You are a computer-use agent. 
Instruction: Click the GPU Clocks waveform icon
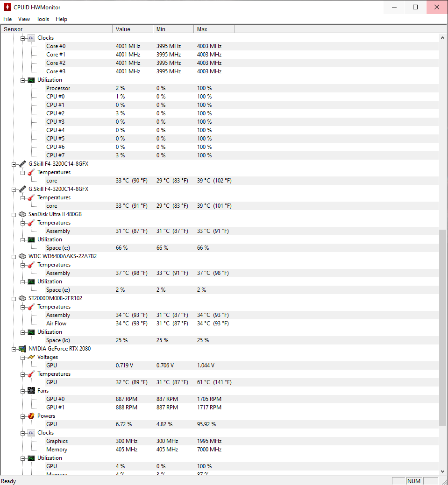31,433
